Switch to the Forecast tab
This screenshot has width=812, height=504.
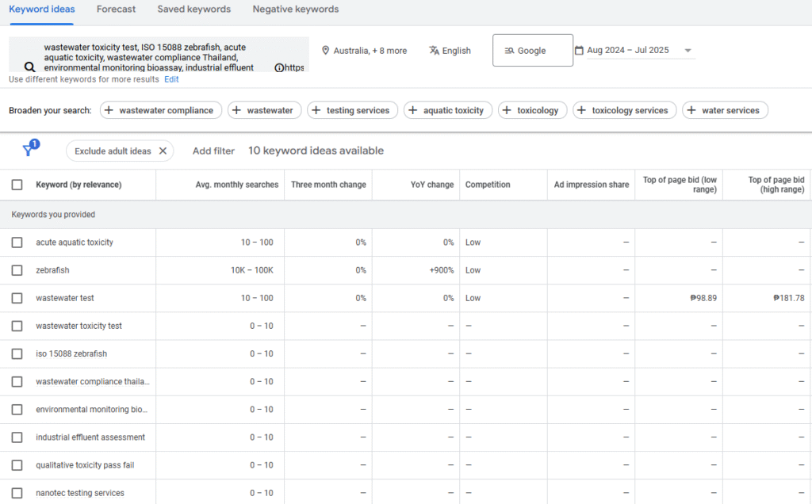pos(116,10)
